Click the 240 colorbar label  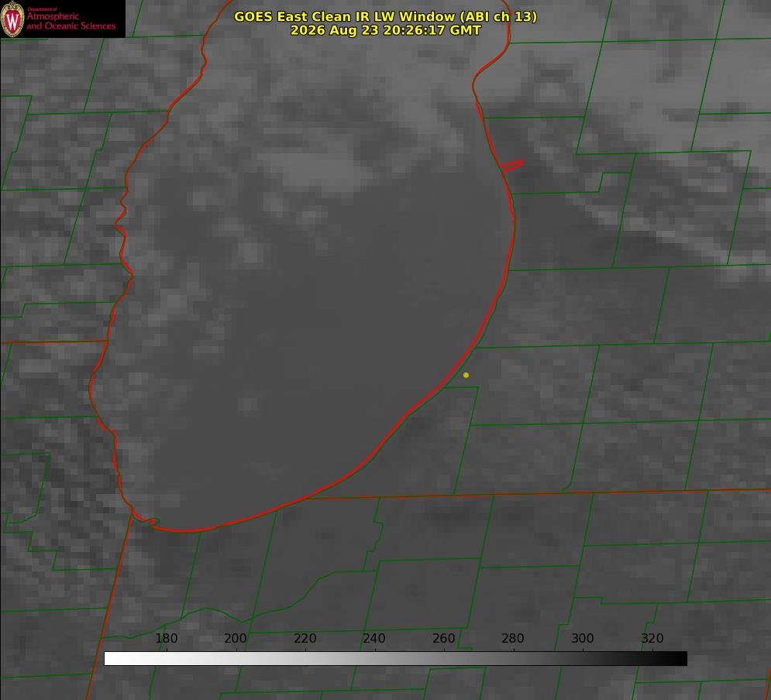pos(373,638)
